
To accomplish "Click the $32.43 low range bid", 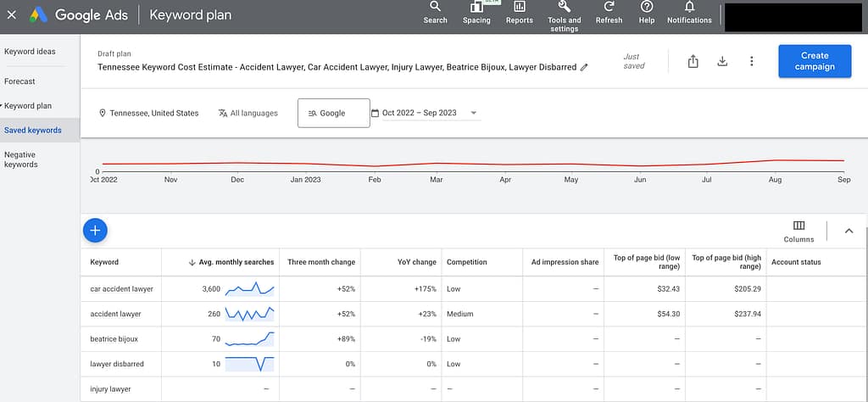I will click(x=669, y=289).
